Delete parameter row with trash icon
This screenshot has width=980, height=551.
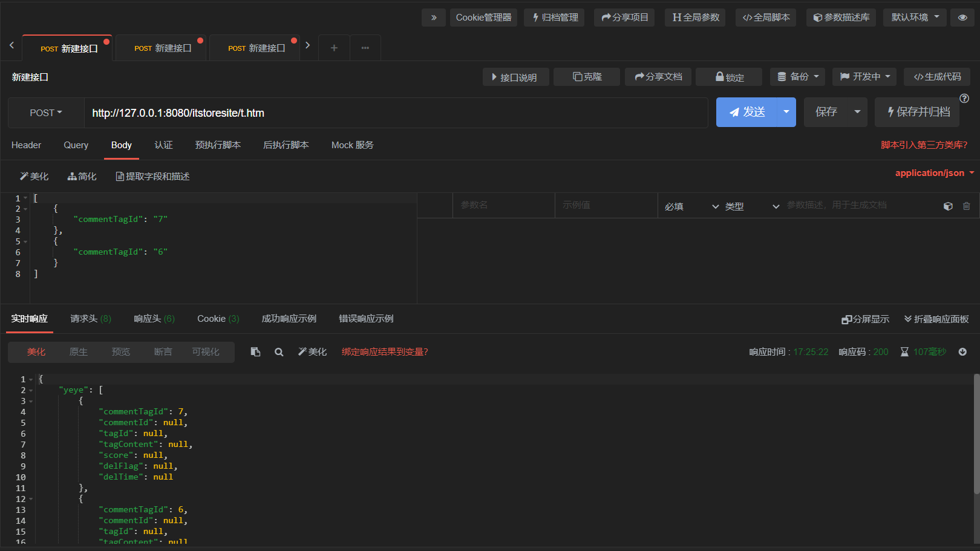(x=967, y=206)
